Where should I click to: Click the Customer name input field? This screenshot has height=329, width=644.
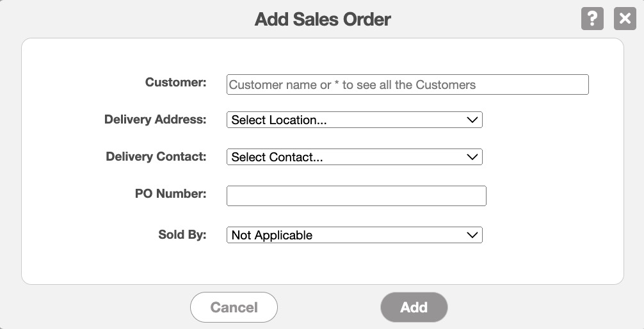pos(407,84)
